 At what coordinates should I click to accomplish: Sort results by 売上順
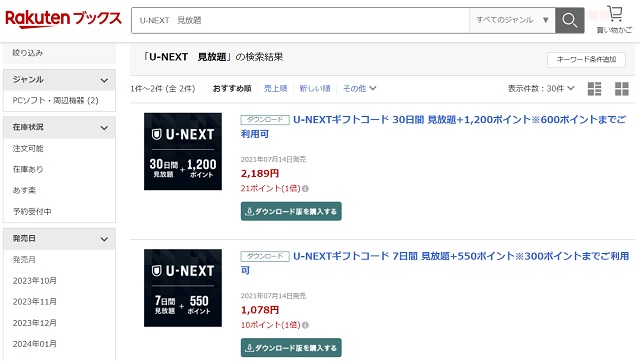[276, 88]
